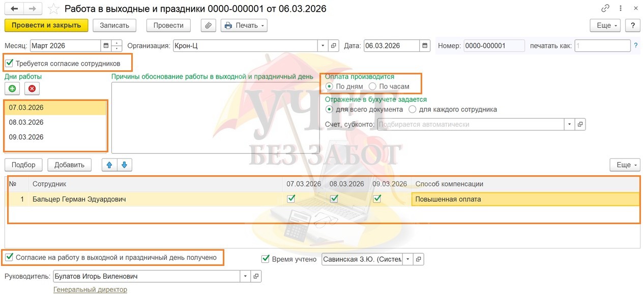This screenshot has height=297, width=644.
Task: Choose для всего документа option
Action: (329, 109)
